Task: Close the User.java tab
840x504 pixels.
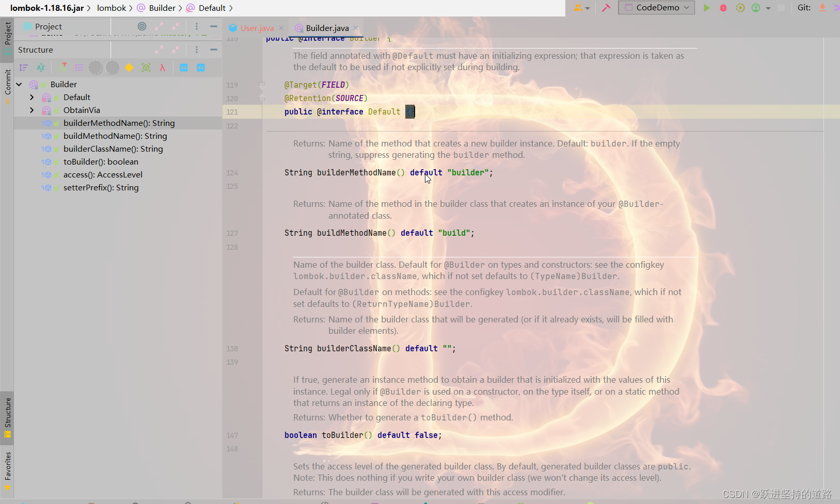Action: click(x=281, y=28)
